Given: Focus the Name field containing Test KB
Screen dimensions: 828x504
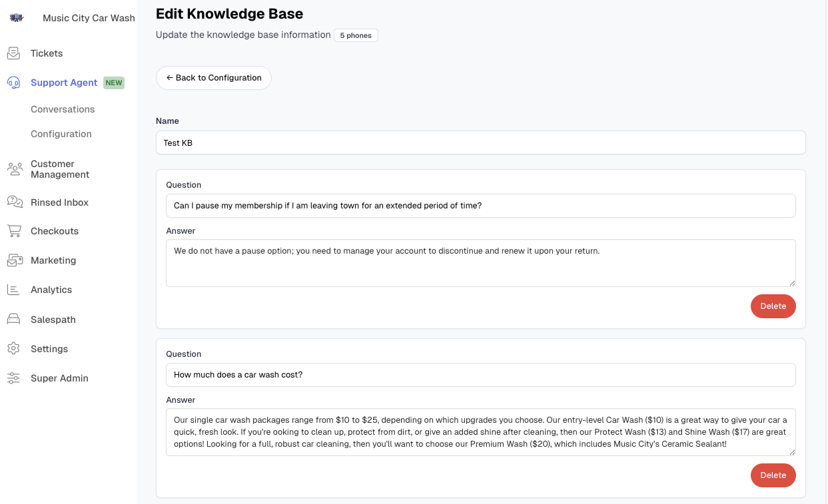Looking at the screenshot, I should 481,142.
